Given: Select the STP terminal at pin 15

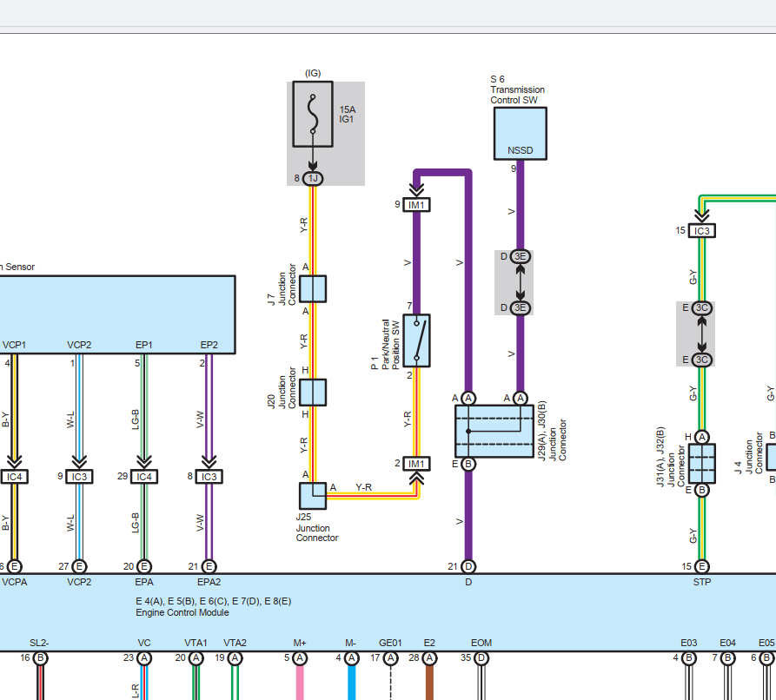Looking at the screenshot, I should click(x=702, y=566).
